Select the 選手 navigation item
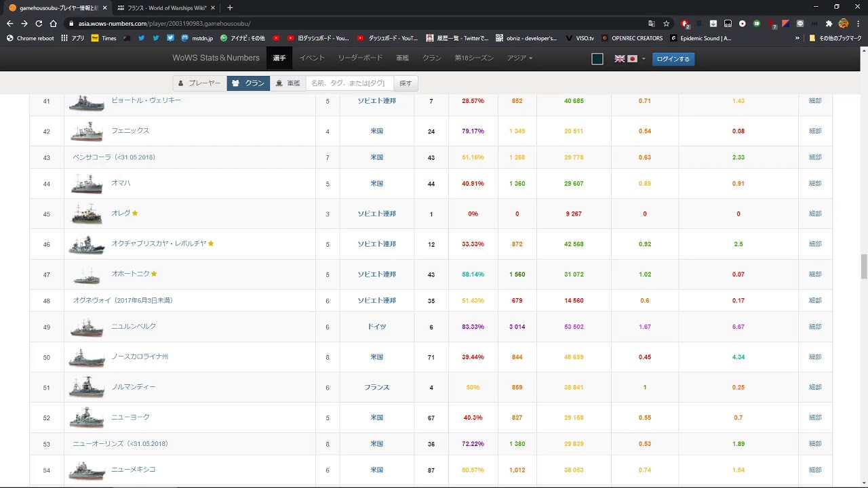The width and height of the screenshot is (868, 488). [279, 58]
